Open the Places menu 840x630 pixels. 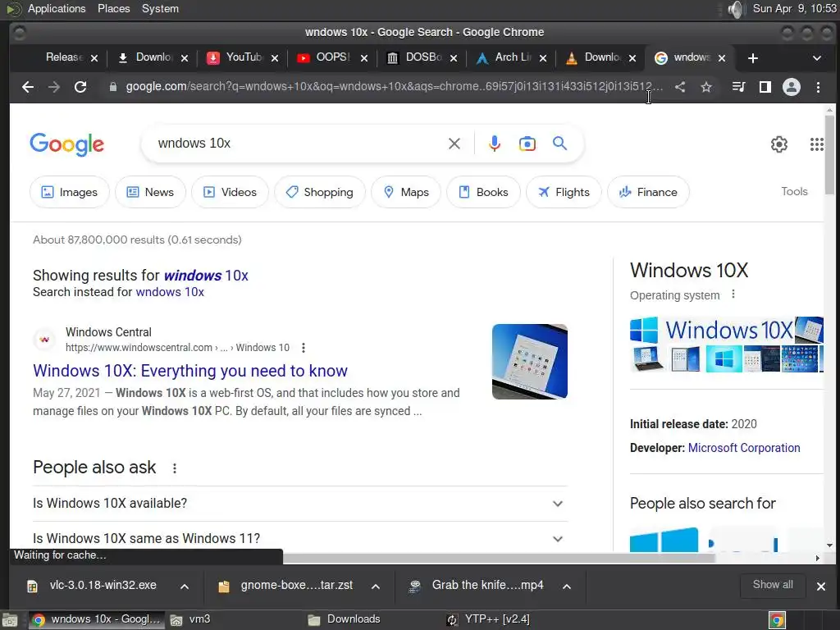113,8
